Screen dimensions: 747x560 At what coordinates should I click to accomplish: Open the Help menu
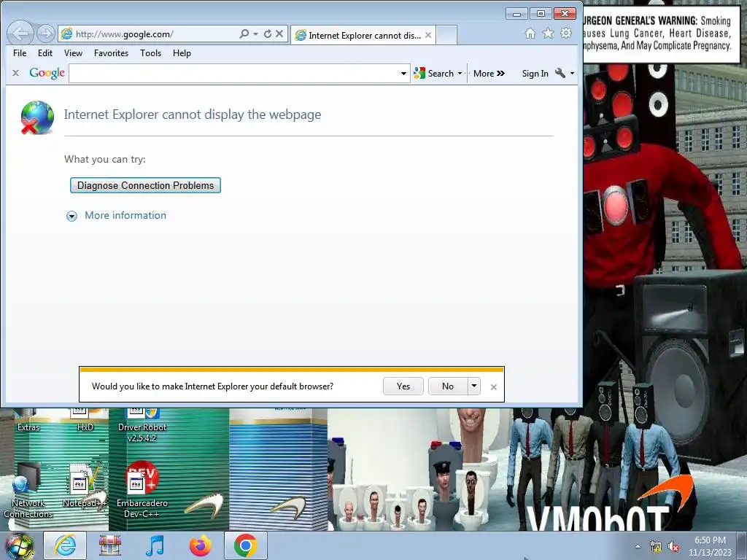pyautogui.click(x=182, y=52)
